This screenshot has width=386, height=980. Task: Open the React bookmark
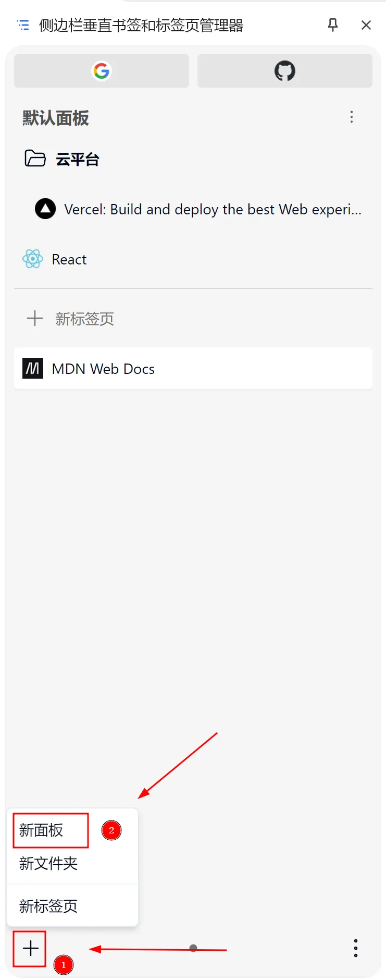[x=193, y=259]
